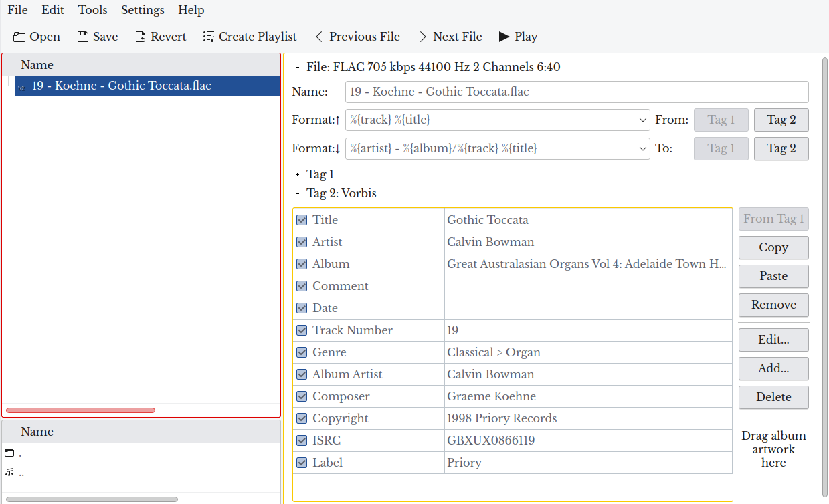
Task: Play the track using the Play icon
Action: [504, 37]
